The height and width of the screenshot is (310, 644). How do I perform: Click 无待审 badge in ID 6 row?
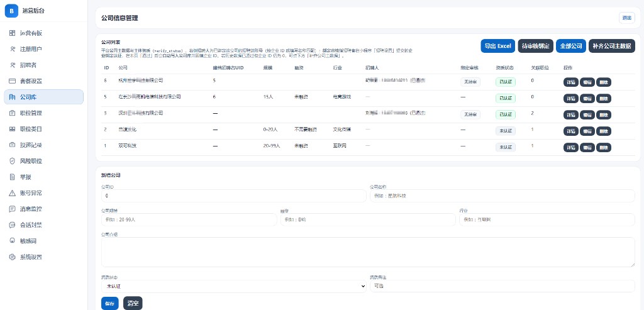coord(470,82)
